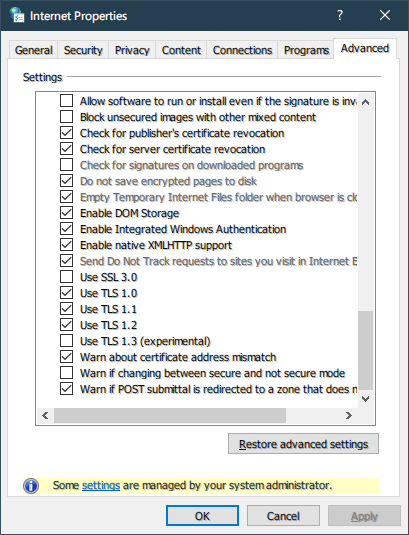409x535 pixels.
Task: Click the OK button
Action: tap(202, 516)
